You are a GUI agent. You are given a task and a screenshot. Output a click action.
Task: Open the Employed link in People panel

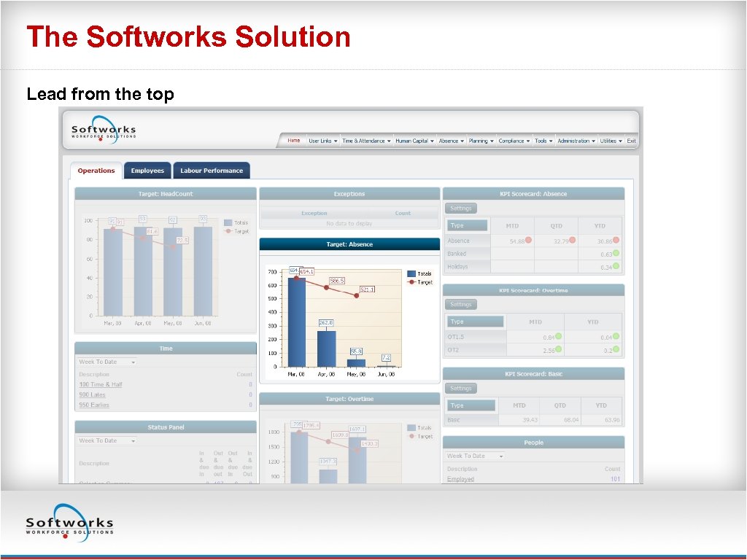tap(460, 479)
